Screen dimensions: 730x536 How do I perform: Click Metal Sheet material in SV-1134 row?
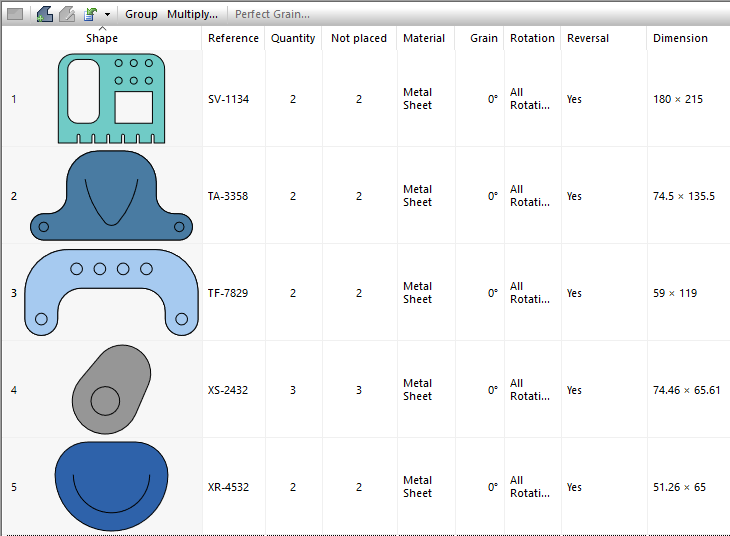tap(418, 99)
